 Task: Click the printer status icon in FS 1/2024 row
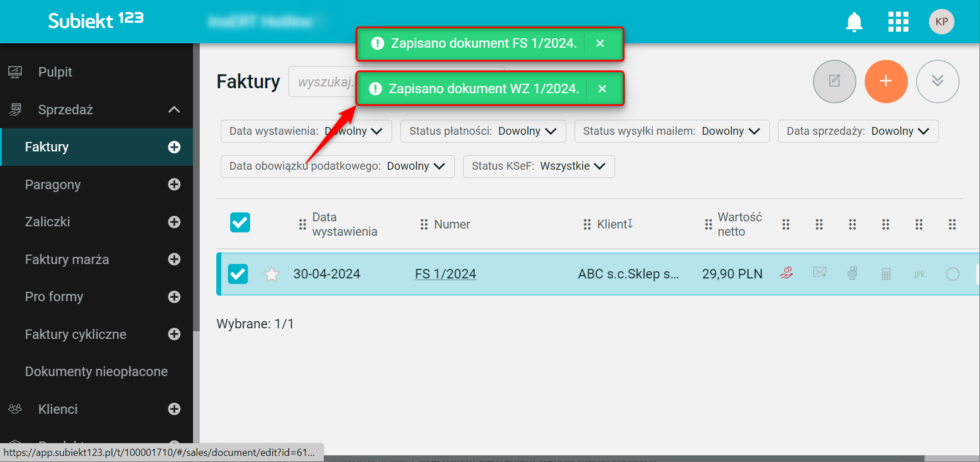tap(852, 273)
